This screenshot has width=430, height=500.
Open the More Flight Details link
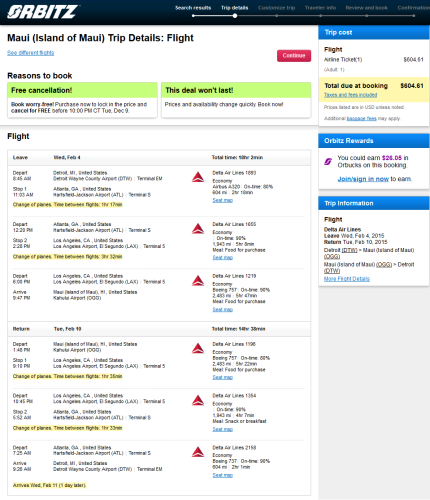coord(347,279)
